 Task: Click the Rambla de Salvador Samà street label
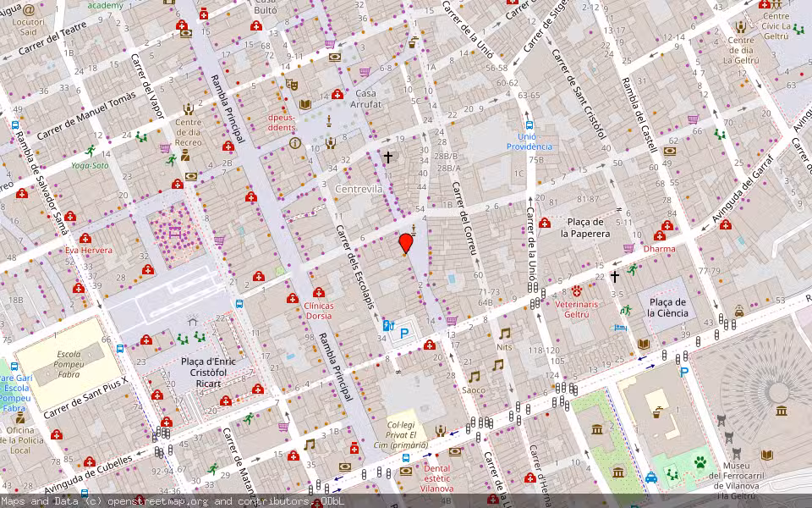(41, 183)
